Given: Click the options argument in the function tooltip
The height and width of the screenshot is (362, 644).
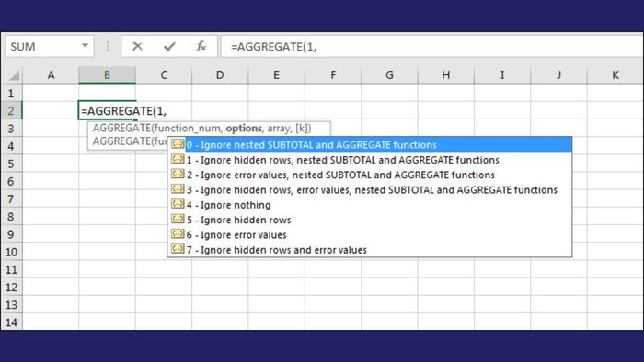Looking at the screenshot, I should 244,129.
